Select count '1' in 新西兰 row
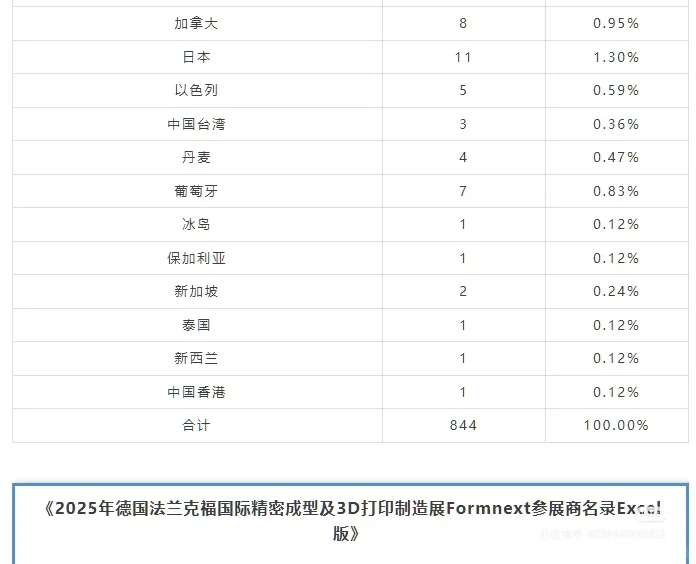 (463, 359)
